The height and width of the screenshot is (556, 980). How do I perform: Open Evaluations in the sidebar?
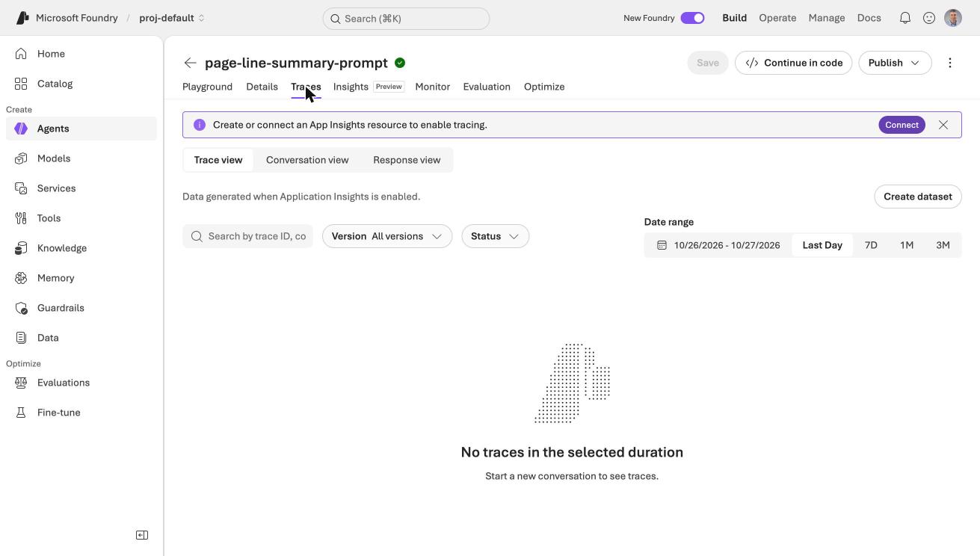click(81, 383)
